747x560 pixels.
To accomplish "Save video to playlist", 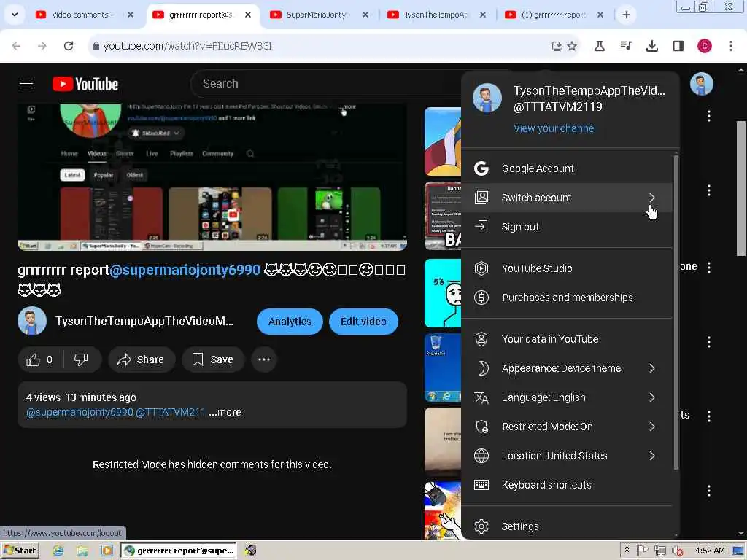I will point(213,359).
